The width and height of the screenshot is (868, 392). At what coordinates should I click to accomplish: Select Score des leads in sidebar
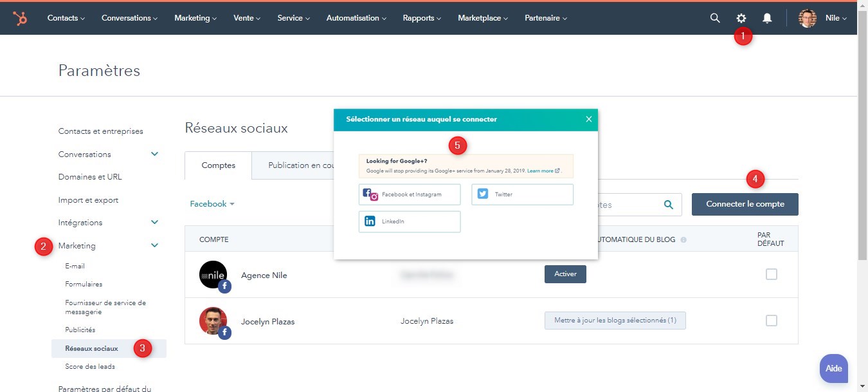click(90, 366)
